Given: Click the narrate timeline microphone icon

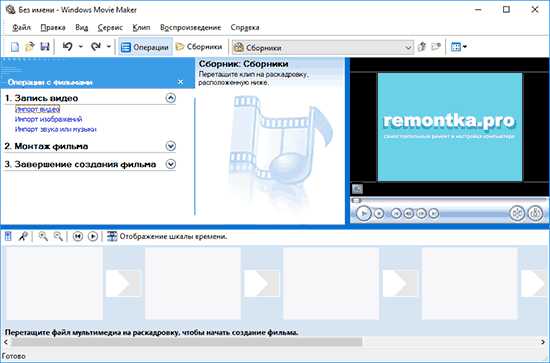Looking at the screenshot, I should tap(23, 236).
